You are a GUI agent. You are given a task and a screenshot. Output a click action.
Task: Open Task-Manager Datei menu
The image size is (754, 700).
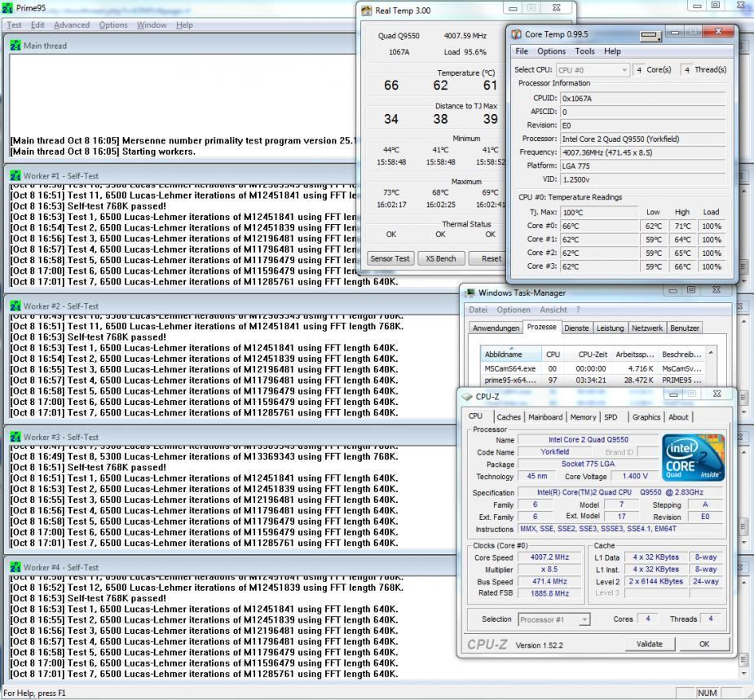point(478,310)
